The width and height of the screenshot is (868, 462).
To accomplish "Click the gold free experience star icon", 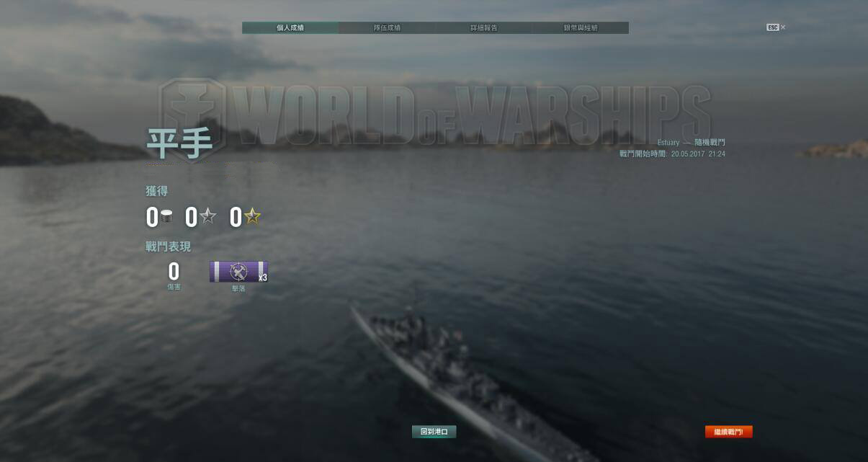I will tap(252, 216).
